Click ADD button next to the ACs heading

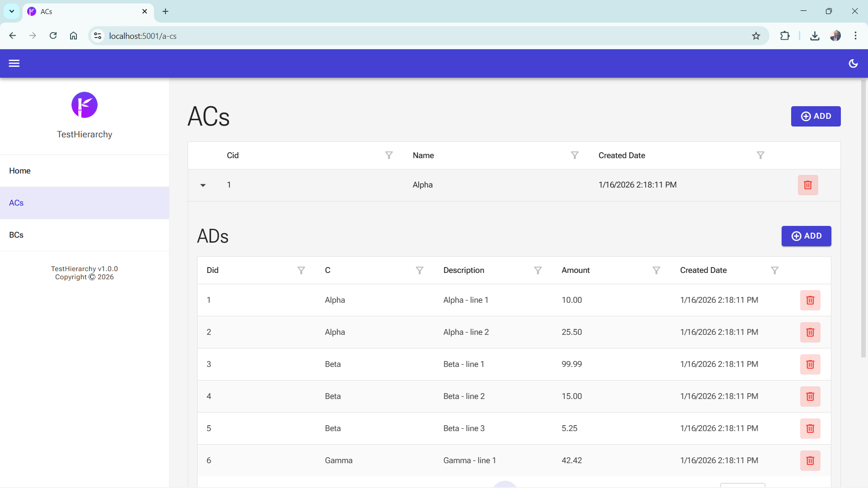[x=816, y=117]
